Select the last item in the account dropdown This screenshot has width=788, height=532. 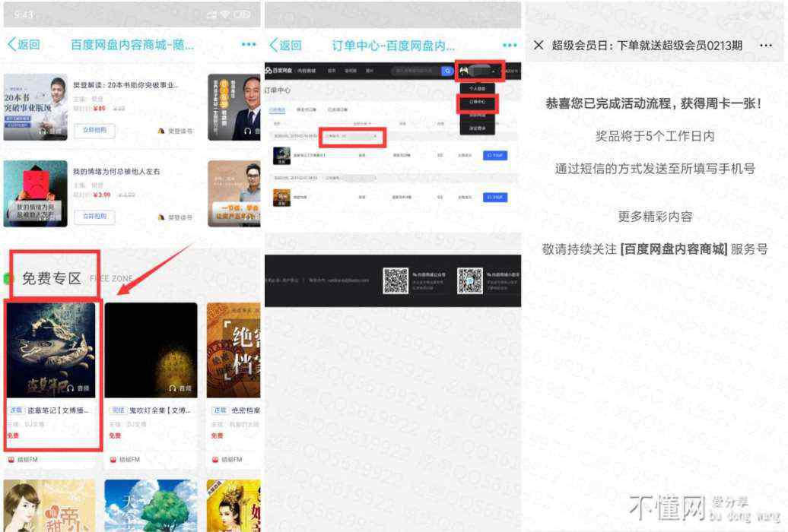pos(478,128)
